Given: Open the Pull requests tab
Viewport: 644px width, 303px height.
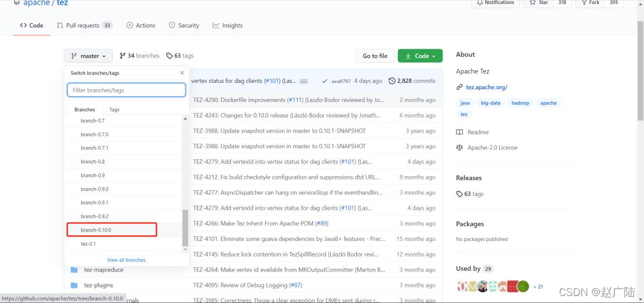Looking at the screenshot, I should [85, 25].
